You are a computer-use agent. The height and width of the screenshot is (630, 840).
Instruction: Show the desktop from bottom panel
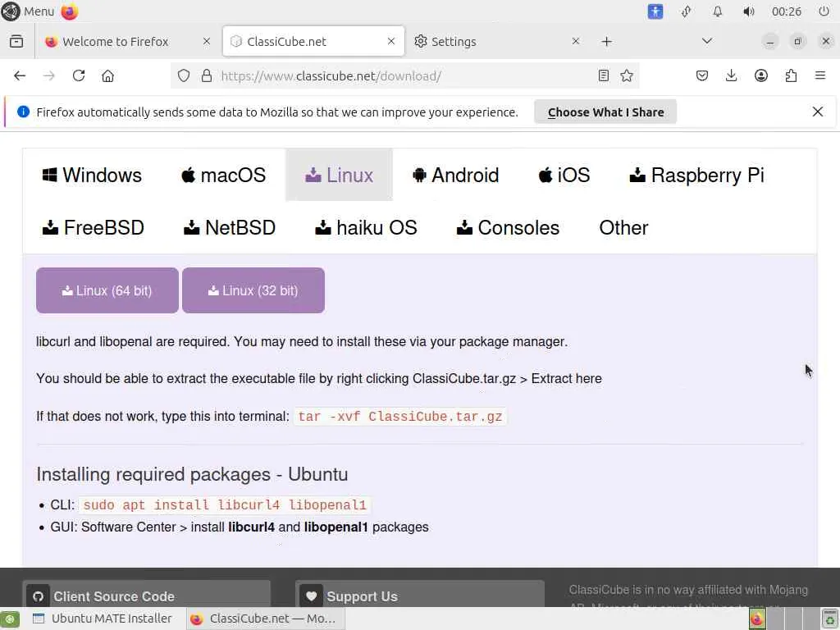pyautogui.click(x=10, y=619)
